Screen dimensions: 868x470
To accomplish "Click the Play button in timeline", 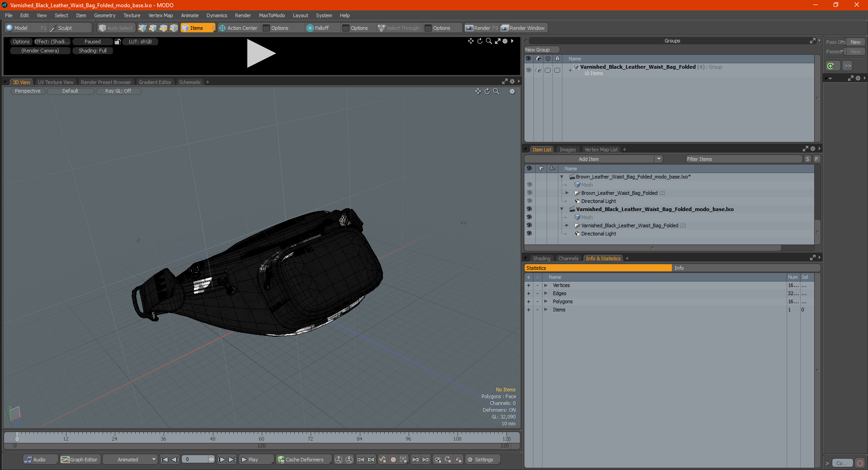I will (x=255, y=460).
